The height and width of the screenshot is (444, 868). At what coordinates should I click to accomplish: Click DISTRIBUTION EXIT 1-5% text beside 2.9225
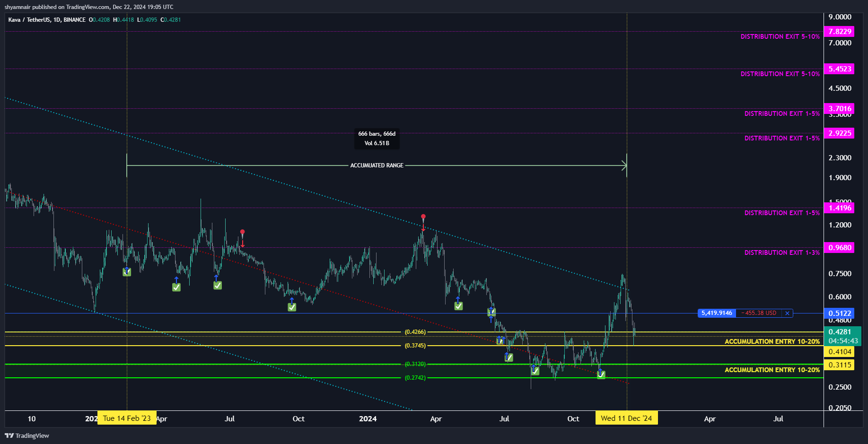[x=782, y=138]
